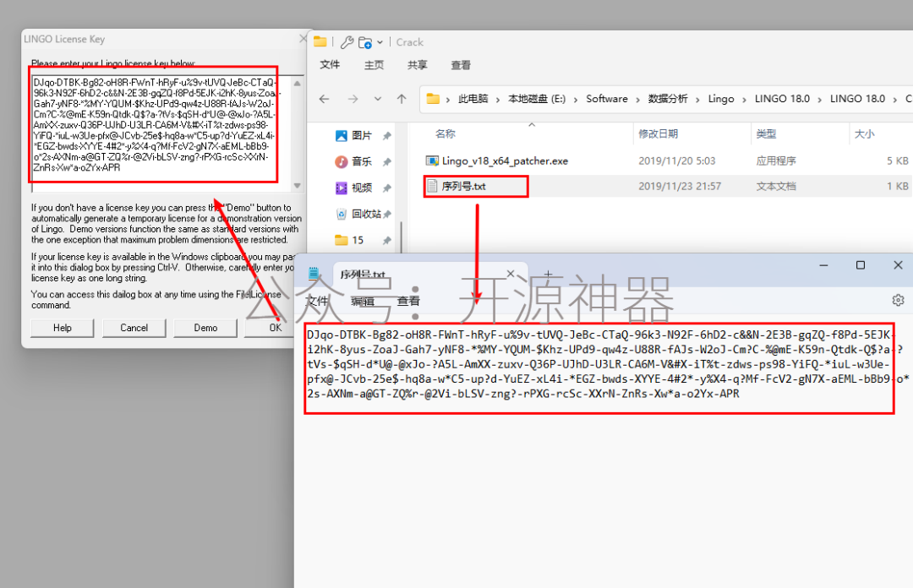Minimize the Notepad window
The image size is (913, 588).
pyautogui.click(x=823, y=265)
